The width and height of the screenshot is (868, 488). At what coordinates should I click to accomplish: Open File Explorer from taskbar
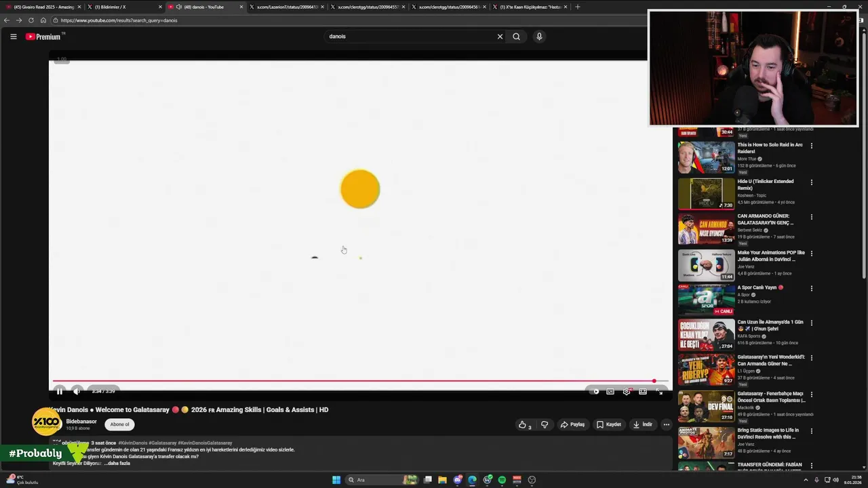442,480
